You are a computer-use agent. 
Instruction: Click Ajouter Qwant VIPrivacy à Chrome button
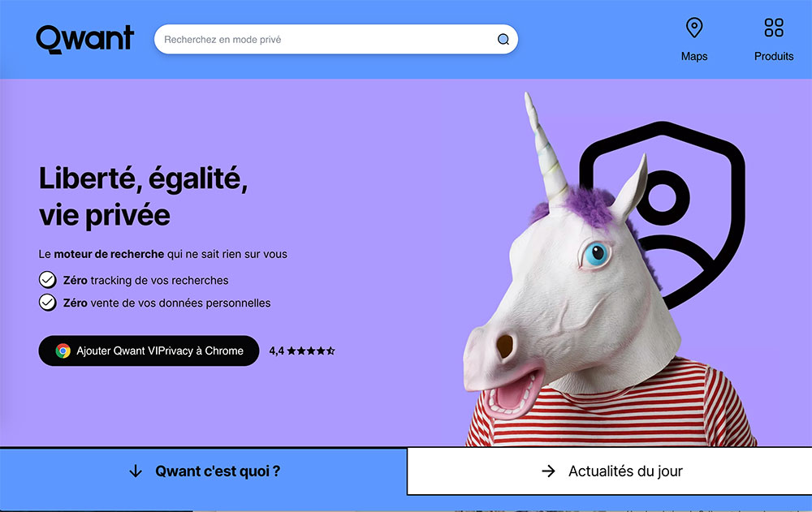tap(149, 351)
